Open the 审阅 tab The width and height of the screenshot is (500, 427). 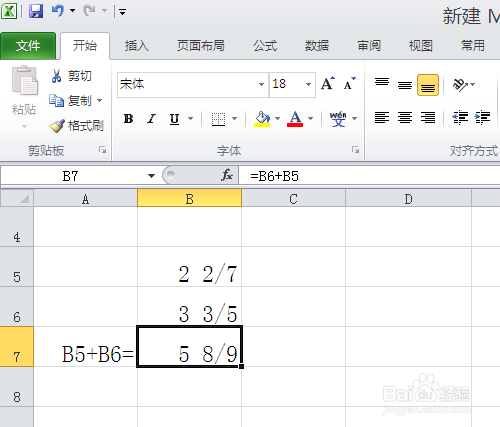pyautogui.click(x=369, y=46)
